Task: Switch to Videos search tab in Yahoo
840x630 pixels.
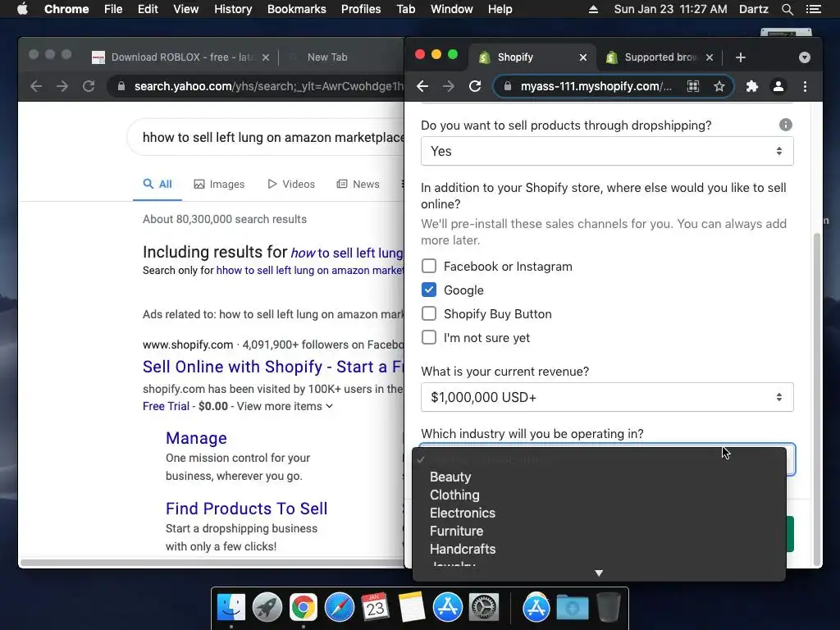Action: click(291, 185)
